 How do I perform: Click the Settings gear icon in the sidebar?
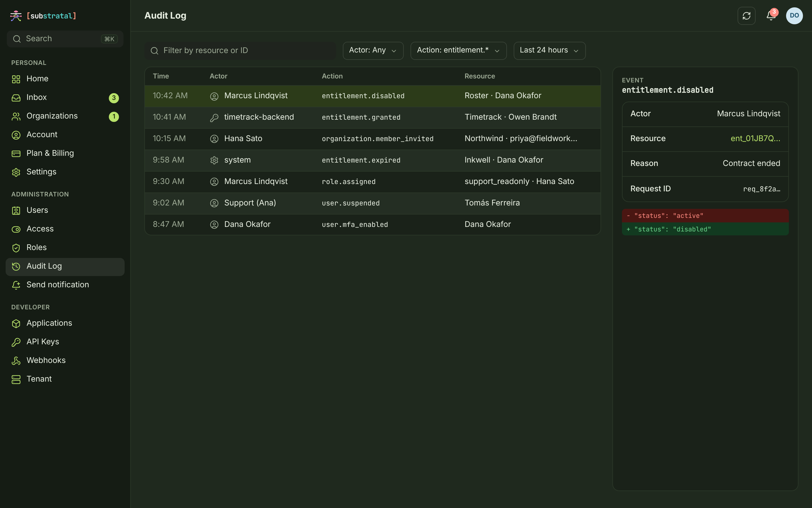[16, 172]
